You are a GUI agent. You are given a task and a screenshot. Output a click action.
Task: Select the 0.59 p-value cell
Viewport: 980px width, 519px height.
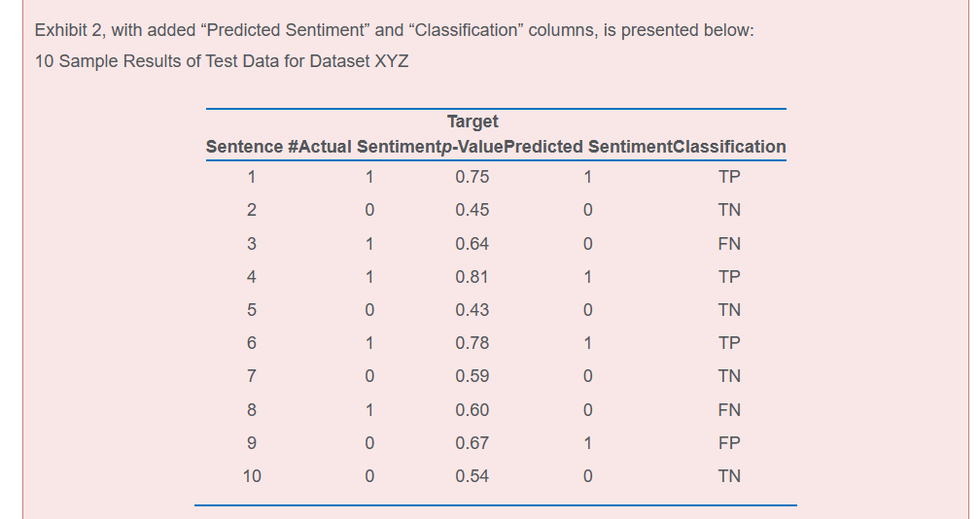472,376
